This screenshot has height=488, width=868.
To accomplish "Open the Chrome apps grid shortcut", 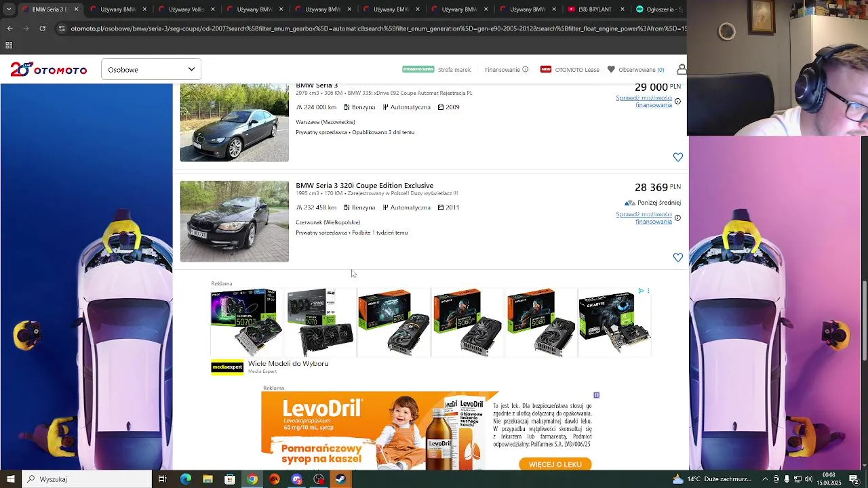I will [x=9, y=45].
